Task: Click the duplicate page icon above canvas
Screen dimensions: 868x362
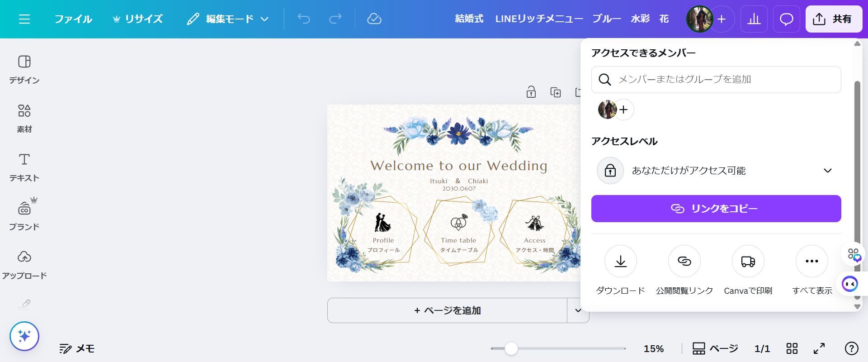Action: pos(556,92)
